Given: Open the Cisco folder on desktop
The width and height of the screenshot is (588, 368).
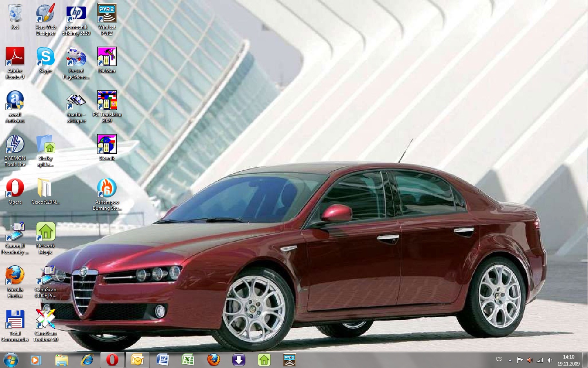Looking at the screenshot, I should point(45,188).
